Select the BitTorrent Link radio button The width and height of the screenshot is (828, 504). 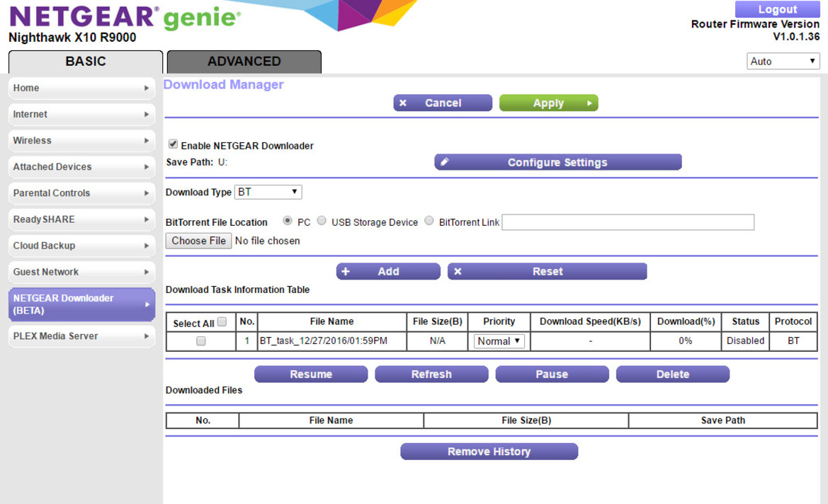point(429,221)
